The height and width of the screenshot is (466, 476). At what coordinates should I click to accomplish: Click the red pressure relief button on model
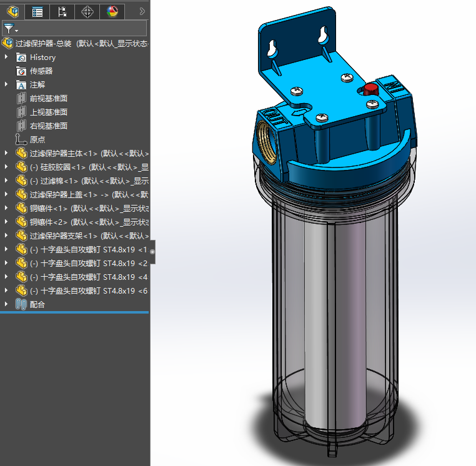(370, 89)
